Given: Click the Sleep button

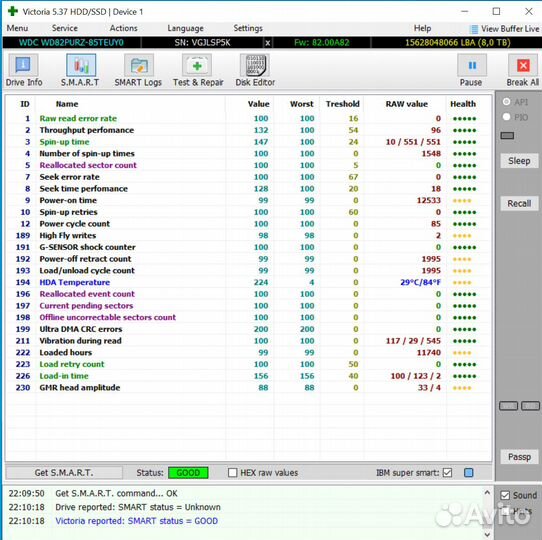Looking at the screenshot, I should pyautogui.click(x=519, y=161).
